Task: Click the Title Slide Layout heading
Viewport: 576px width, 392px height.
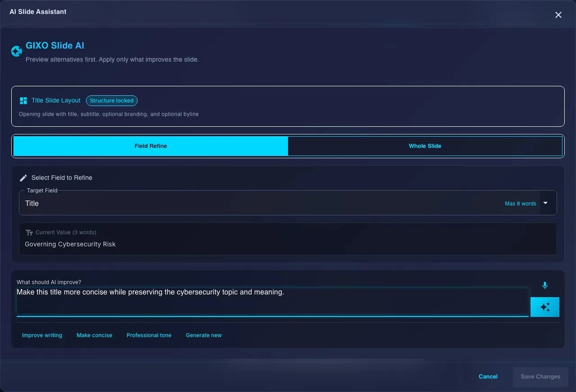Action: point(56,101)
